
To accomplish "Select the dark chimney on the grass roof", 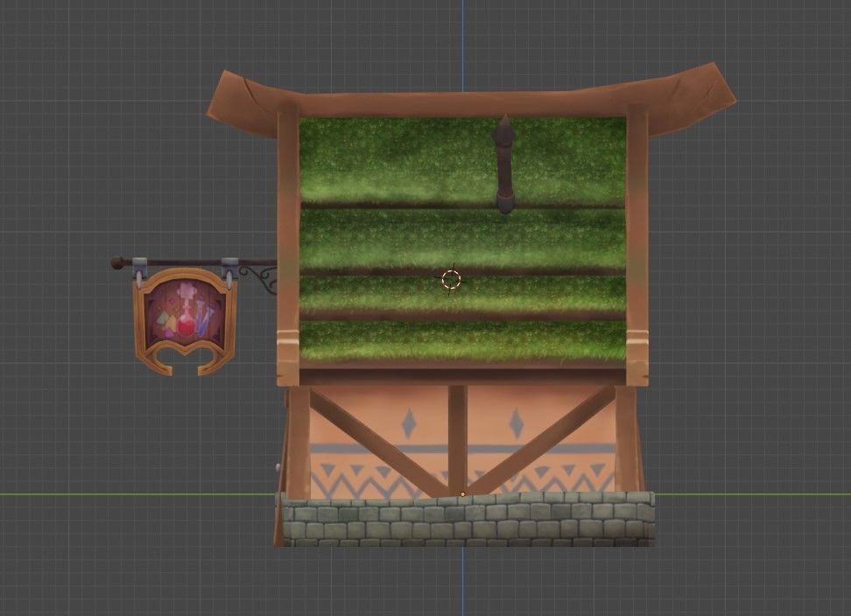I will (504, 164).
